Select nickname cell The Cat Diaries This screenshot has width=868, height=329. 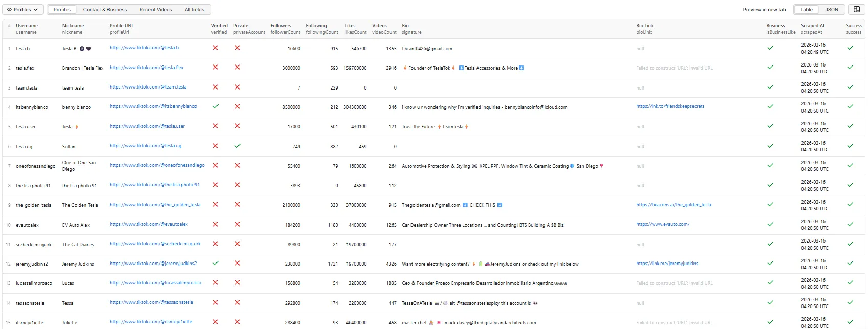[x=78, y=245]
